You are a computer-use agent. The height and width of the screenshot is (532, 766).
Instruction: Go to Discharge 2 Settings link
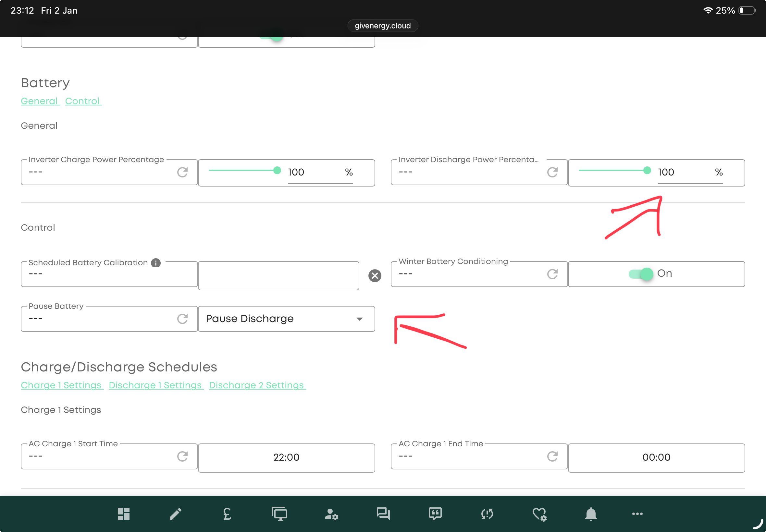(x=257, y=385)
